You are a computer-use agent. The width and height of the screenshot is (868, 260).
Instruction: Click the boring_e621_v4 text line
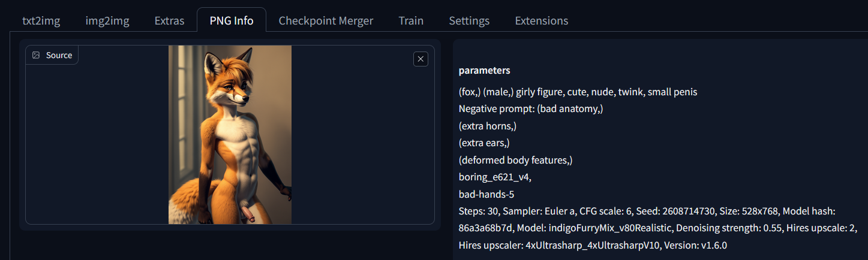495,177
